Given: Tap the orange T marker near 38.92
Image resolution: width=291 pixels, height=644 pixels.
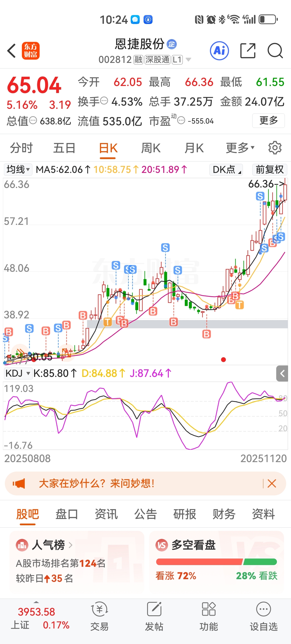Looking at the screenshot, I should pos(108,322).
